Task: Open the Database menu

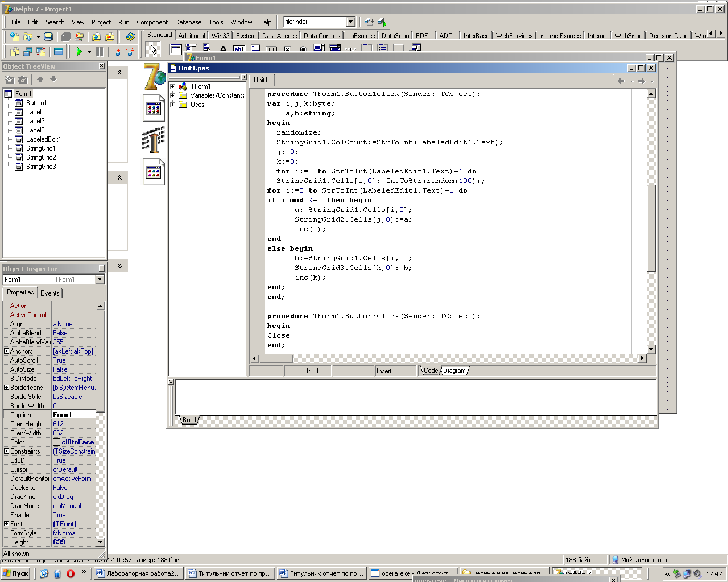Action: point(188,22)
